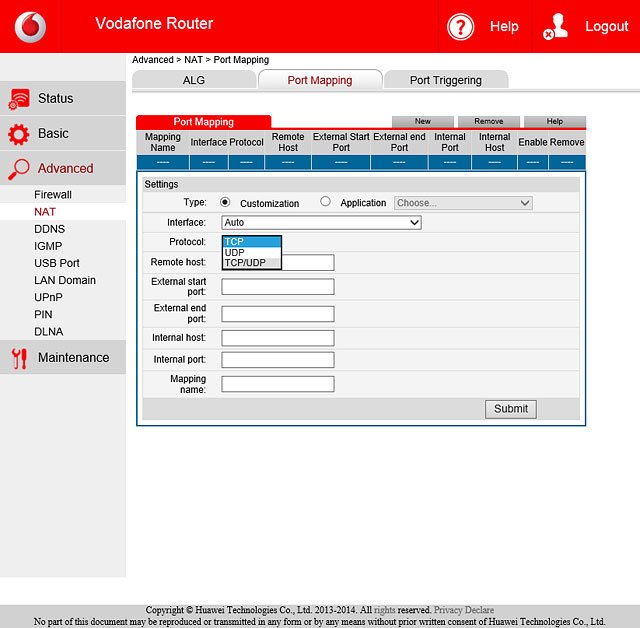Click the Logout user icon
Image resolution: width=640 pixels, height=628 pixels.
click(555, 27)
